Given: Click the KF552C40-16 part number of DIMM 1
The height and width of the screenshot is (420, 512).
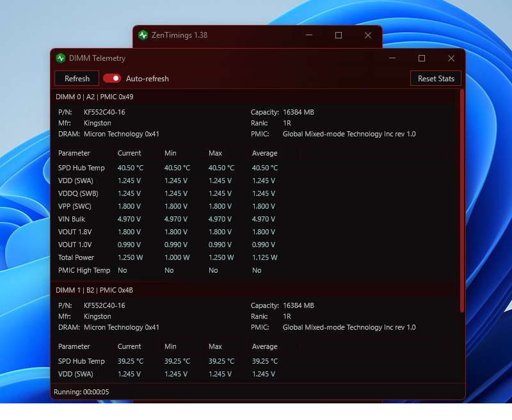Looking at the screenshot, I should coord(104,305).
